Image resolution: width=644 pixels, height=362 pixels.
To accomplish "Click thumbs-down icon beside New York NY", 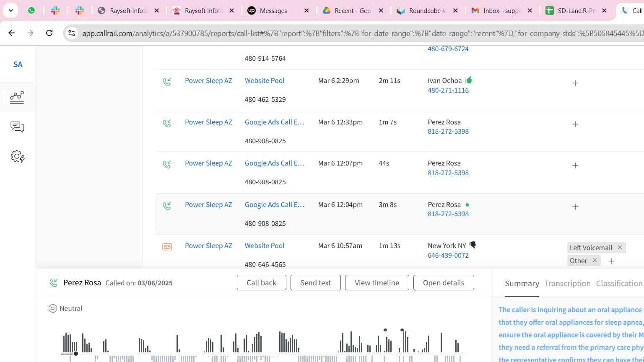I will tap(473, 245).
